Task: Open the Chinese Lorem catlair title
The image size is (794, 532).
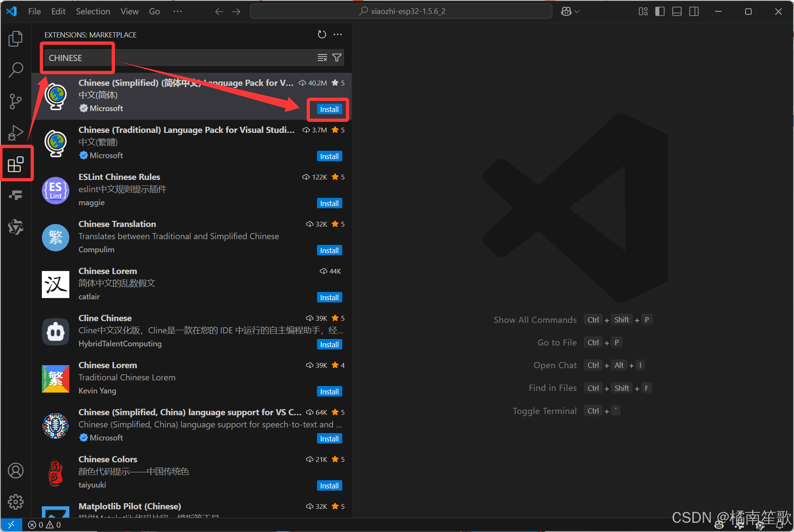Action: click(108, 271)
